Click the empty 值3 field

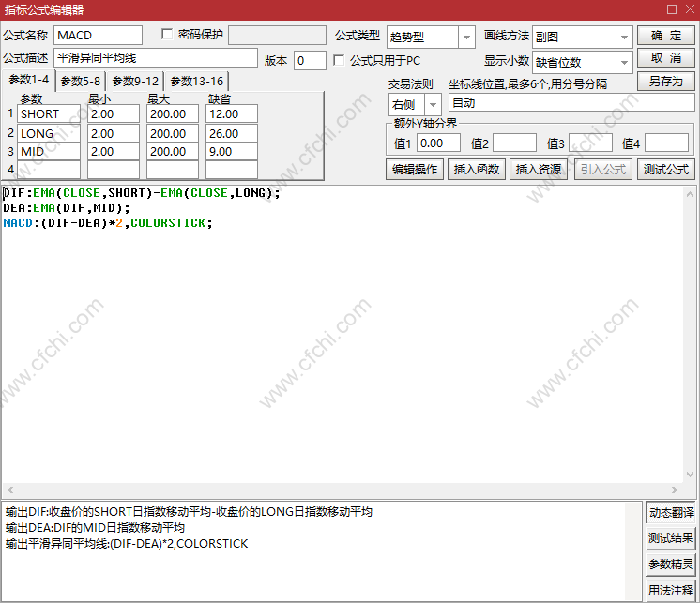(590, 143)
